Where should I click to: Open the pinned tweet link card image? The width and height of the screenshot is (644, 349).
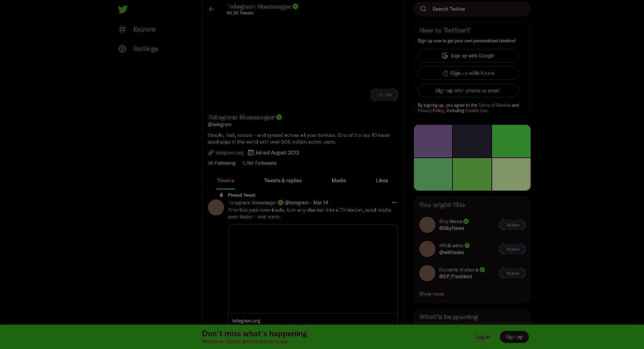pyautogui.click(x=313, y=269)
